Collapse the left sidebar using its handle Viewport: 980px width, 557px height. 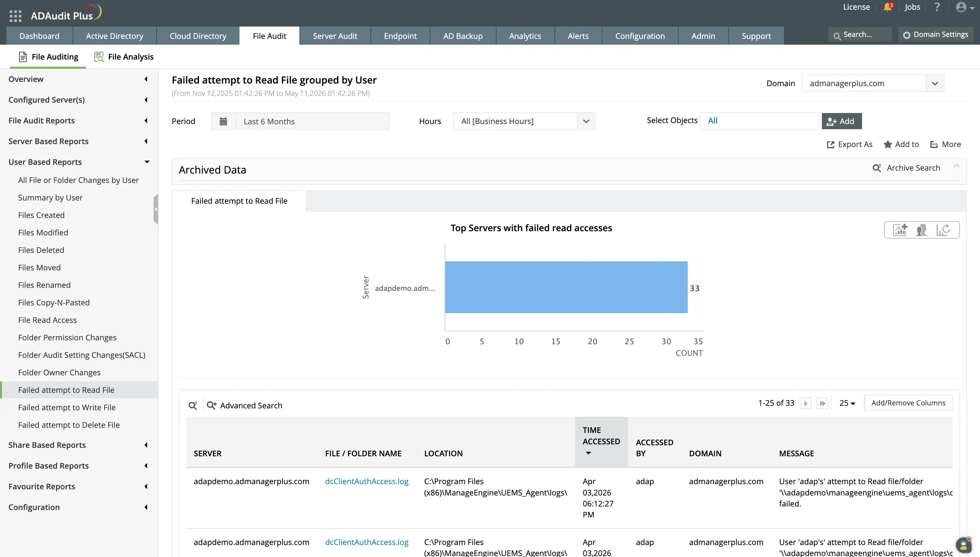point(156,209)
